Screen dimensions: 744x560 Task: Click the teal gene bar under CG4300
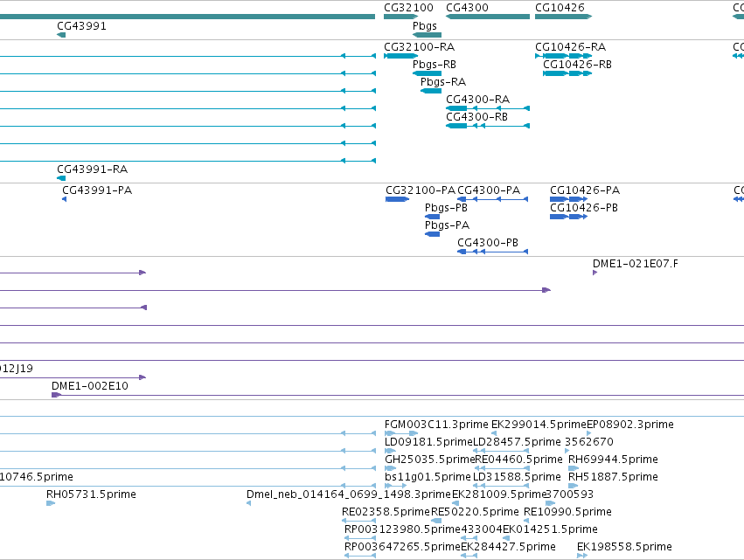pos(488,17)
